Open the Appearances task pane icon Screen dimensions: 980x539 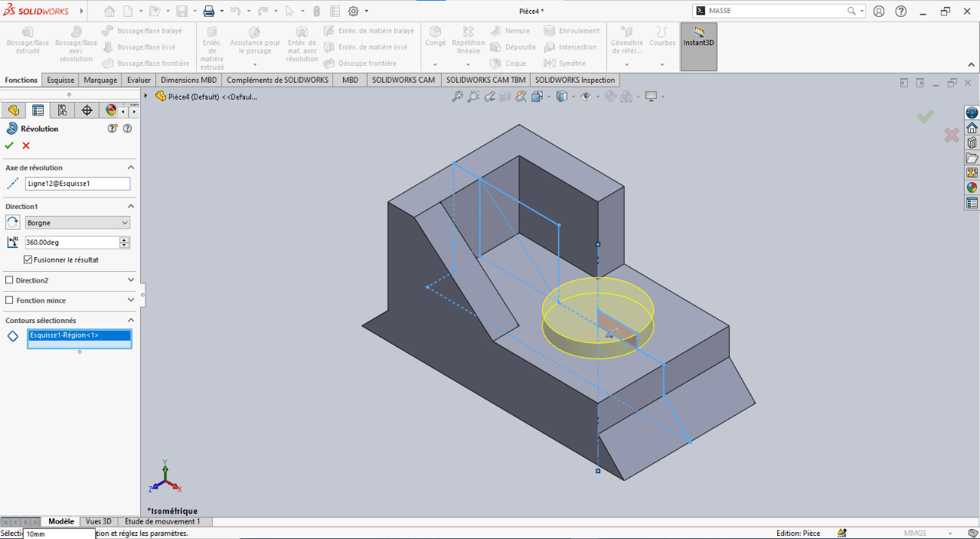972,188
